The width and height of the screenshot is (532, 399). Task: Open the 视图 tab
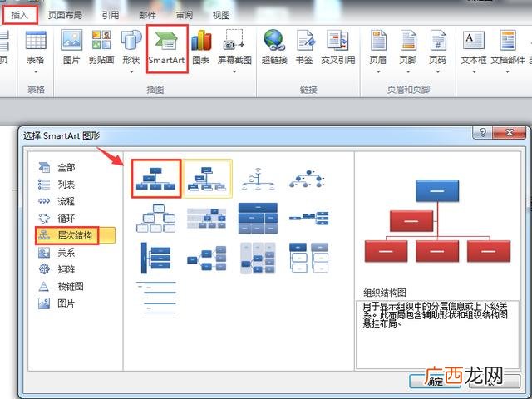[221, 15]
